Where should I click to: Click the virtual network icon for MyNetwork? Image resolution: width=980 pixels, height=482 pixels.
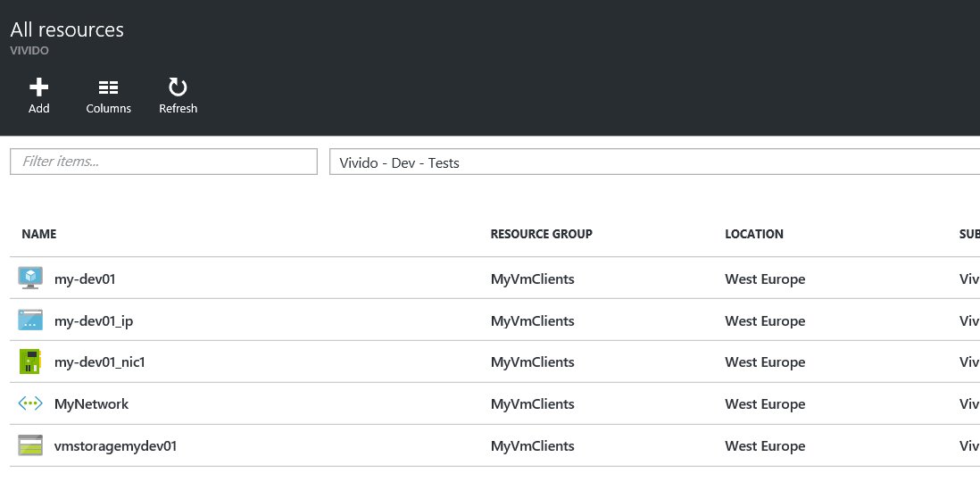click(x=30, y=403)
